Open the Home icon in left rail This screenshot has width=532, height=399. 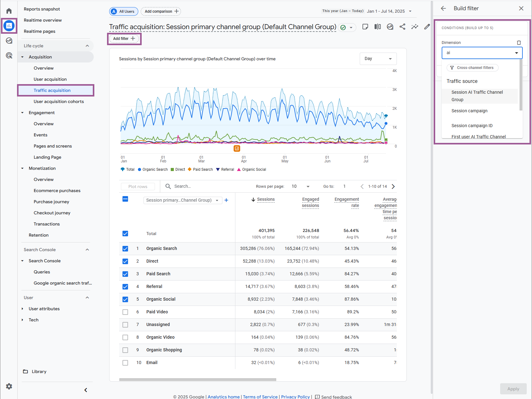9,11
